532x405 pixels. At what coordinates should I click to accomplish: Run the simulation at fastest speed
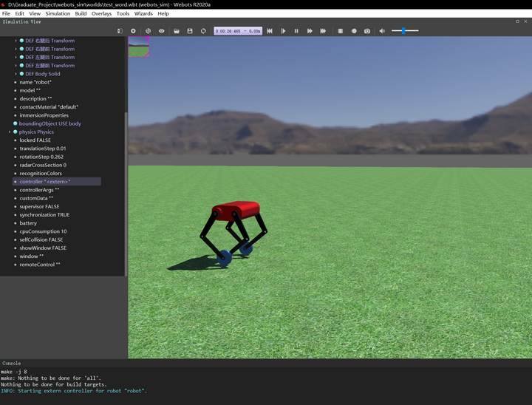tap(323, 31)
